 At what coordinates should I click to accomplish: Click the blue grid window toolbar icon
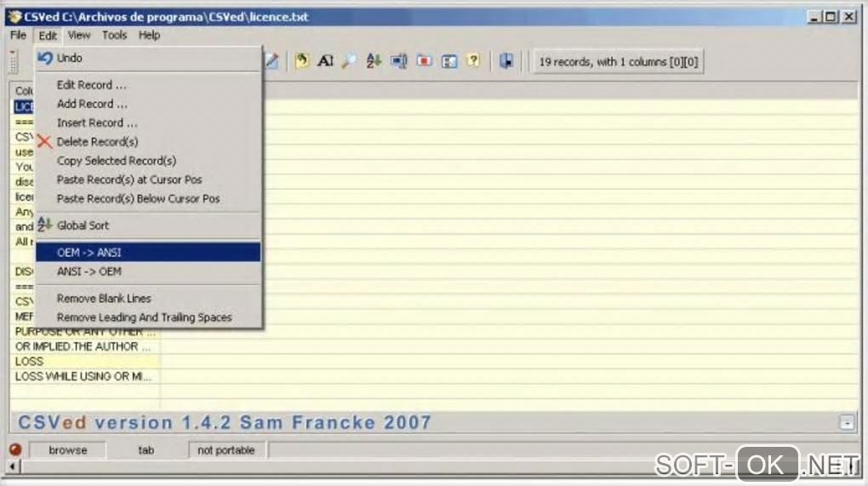[449, 61]
